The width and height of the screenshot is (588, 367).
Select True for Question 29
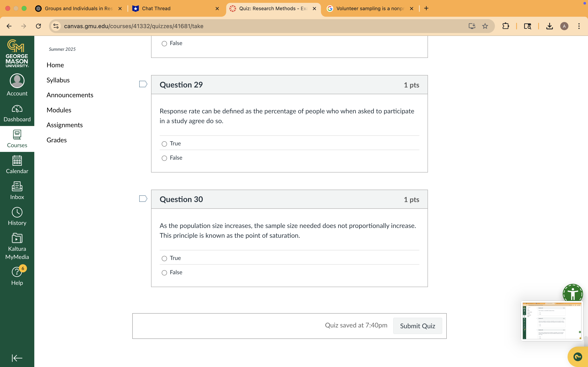tap(164, 144)
